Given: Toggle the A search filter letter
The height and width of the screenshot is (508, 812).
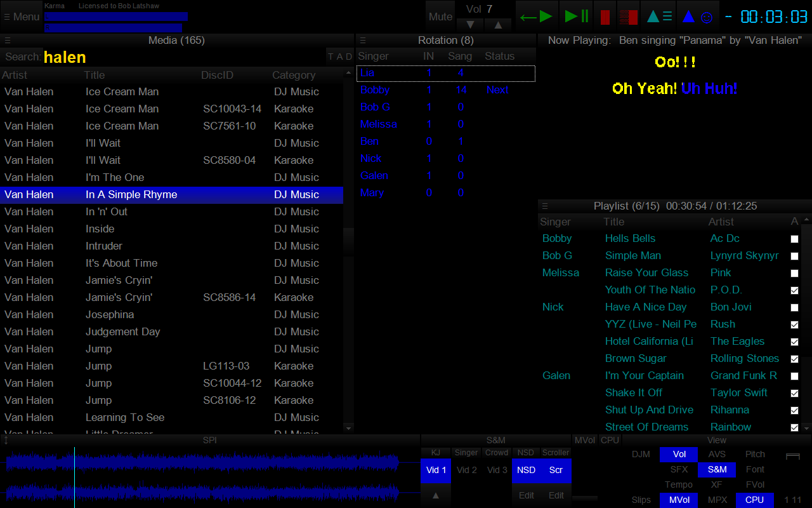Looking at the screenshot, I should tap(339, 57).
